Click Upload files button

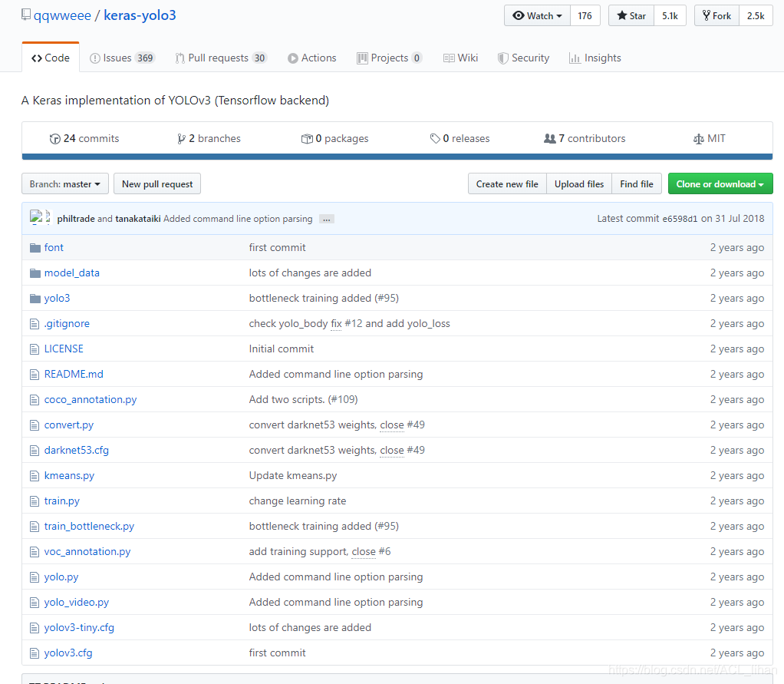579,184
